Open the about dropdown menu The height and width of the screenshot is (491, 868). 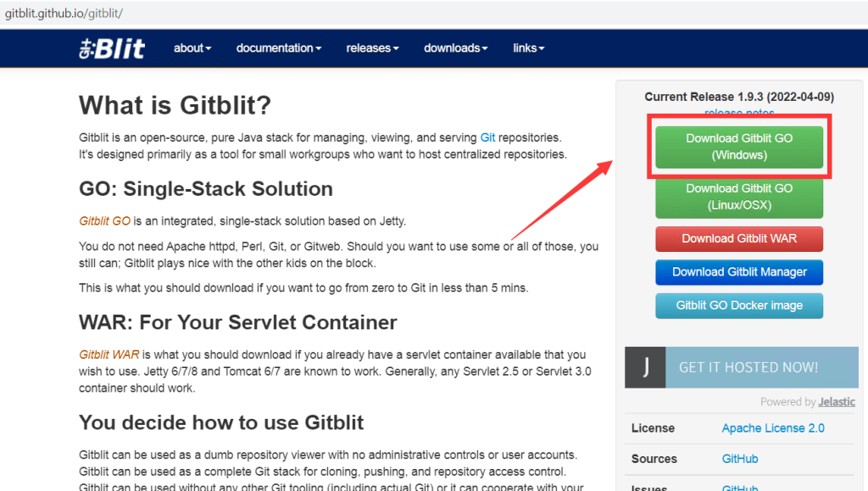192,48
